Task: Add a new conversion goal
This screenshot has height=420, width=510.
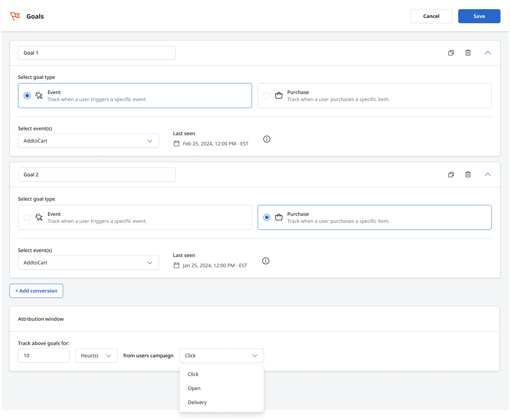Action: (36, 291)
